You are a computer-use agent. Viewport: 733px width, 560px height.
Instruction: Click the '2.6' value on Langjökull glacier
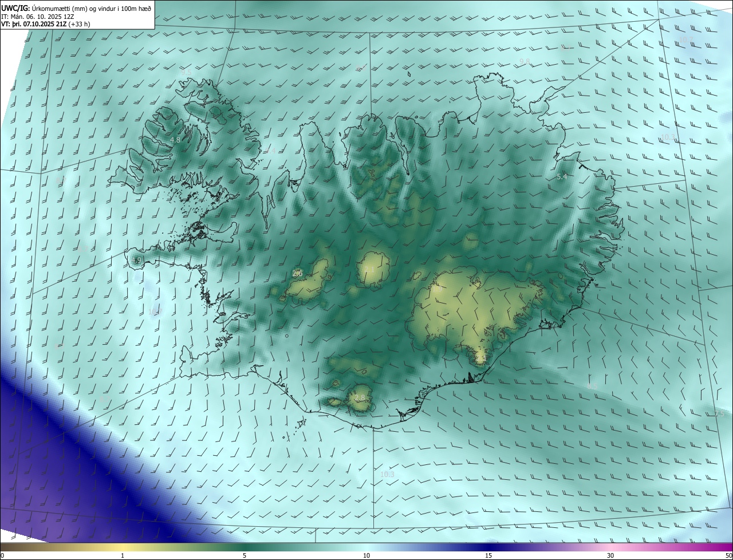[x=297, y=274]
